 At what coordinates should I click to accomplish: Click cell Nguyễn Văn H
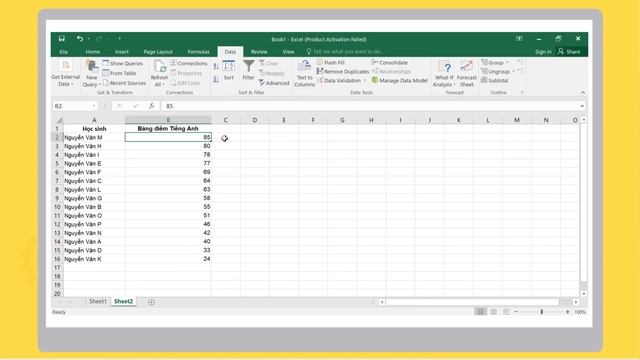(94, 146)
